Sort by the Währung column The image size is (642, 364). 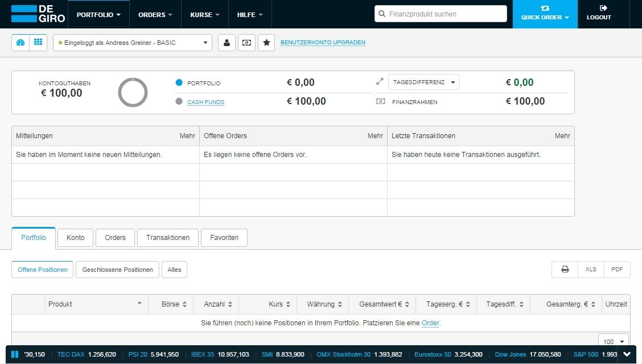click(323, 304)
